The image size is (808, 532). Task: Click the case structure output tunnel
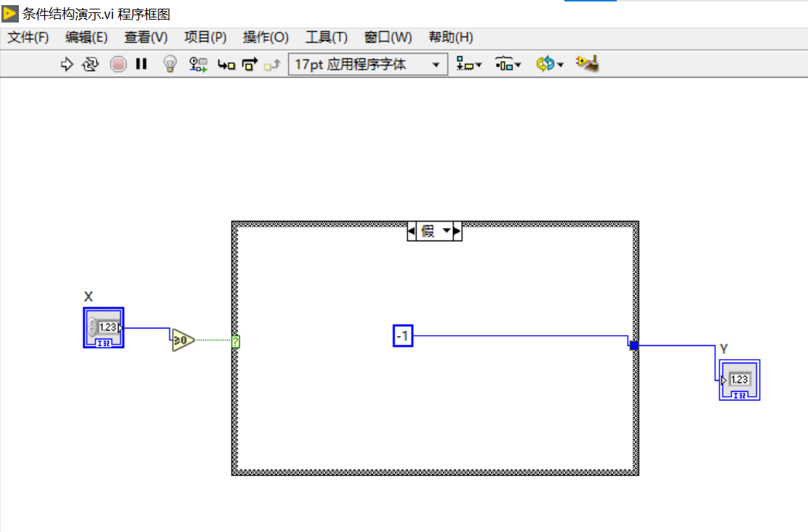(x=634, y=345)
